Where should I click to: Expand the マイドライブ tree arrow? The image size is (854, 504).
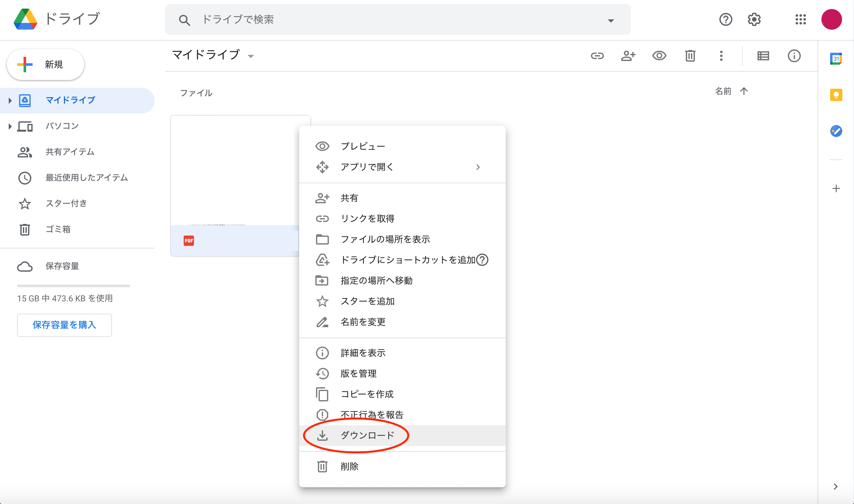[x=10, y=101]
